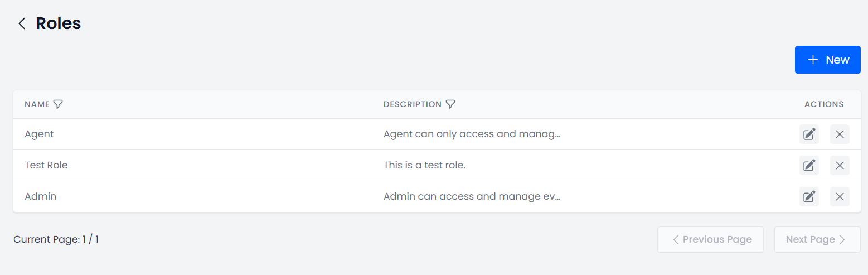Open the Description column filter

click(x=451, y=104)
